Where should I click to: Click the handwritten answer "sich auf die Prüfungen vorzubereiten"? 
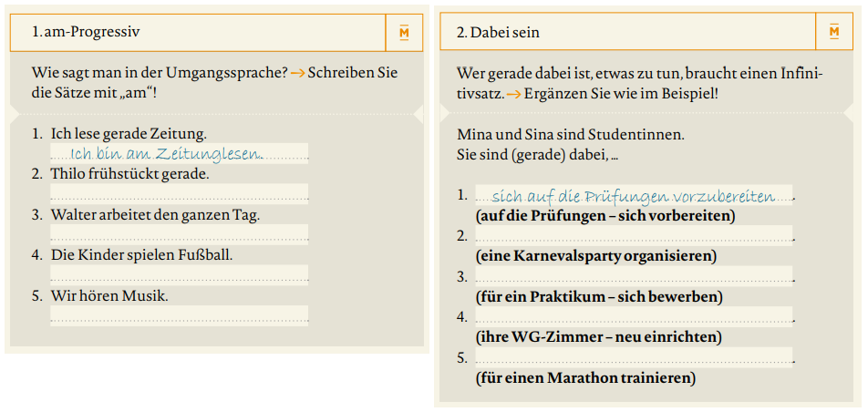coord(633,196)
